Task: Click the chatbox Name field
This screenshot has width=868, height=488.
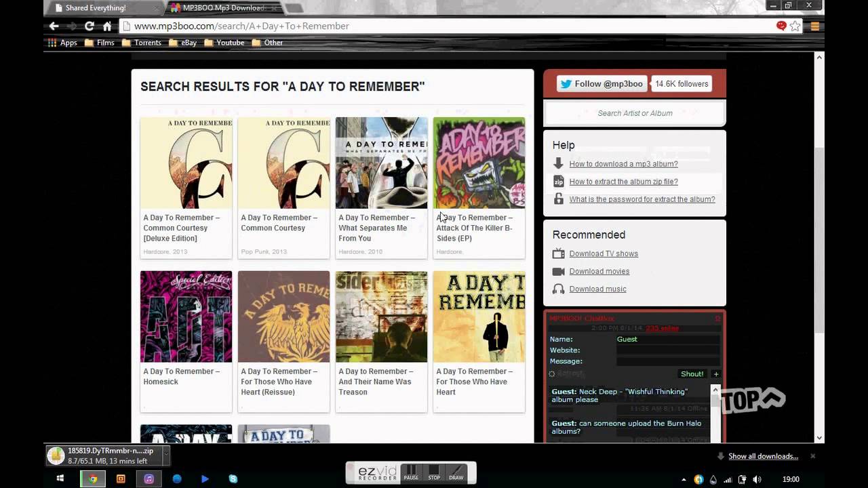Action: pos(667,339)
